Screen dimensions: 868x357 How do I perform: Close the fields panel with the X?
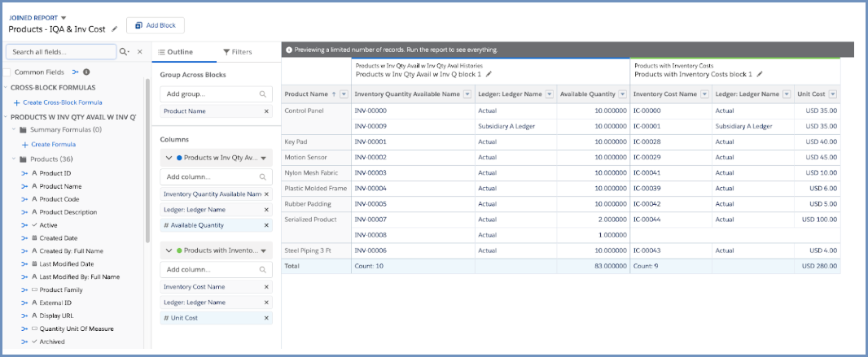point(139,51)
